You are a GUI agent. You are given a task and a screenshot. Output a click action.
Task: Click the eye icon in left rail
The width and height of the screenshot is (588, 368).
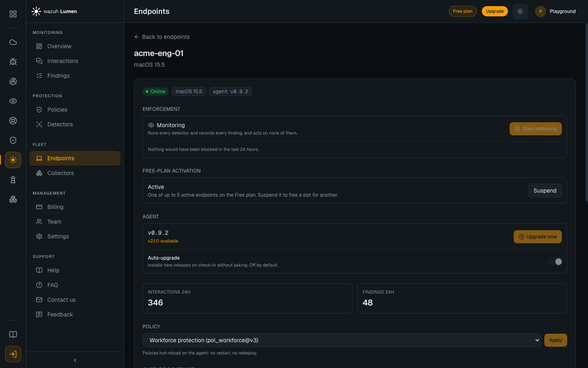click(13, 101)
